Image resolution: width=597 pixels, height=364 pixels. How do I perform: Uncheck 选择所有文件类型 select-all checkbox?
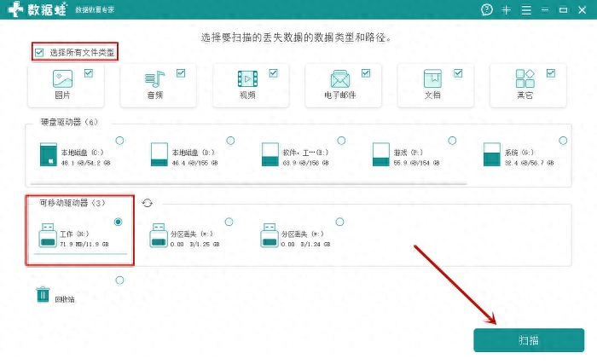[x=39, y=52]
